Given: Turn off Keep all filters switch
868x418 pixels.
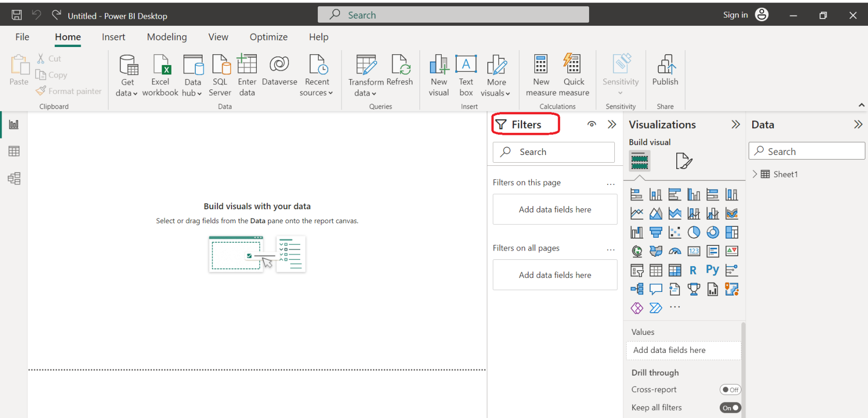Looking at the screenshot, I should coord(730,408).
